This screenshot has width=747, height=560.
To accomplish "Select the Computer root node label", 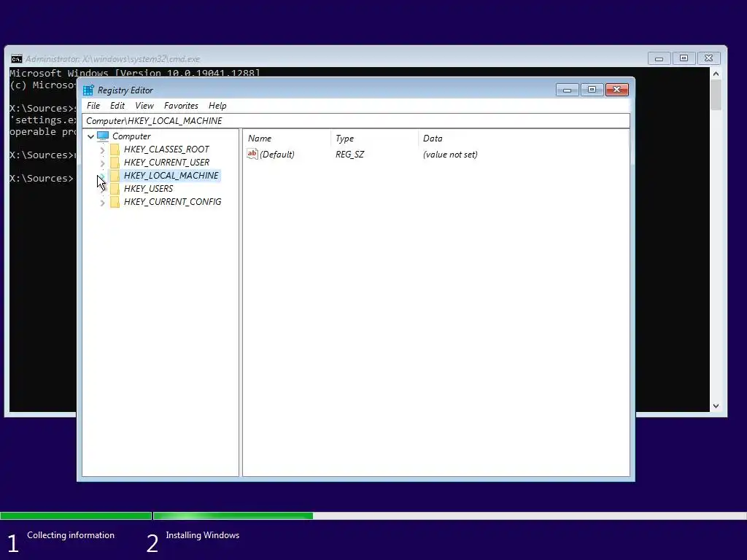I will tap(131, 136).
